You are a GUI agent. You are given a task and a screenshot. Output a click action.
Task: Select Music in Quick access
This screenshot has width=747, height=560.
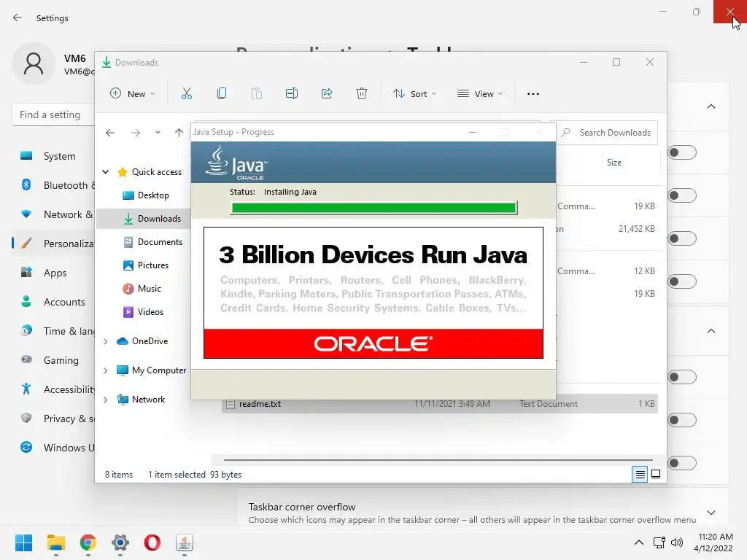point(142,289)
